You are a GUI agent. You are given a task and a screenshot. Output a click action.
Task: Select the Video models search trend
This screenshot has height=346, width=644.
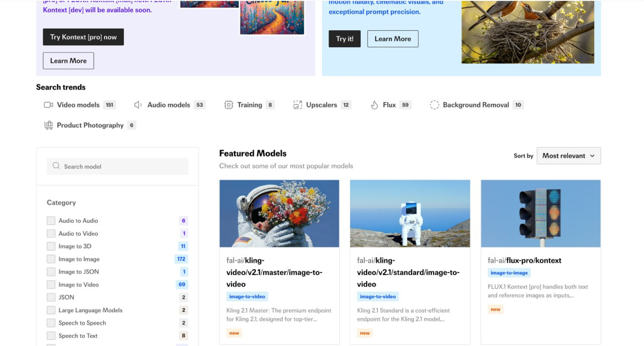click(79, 105)
